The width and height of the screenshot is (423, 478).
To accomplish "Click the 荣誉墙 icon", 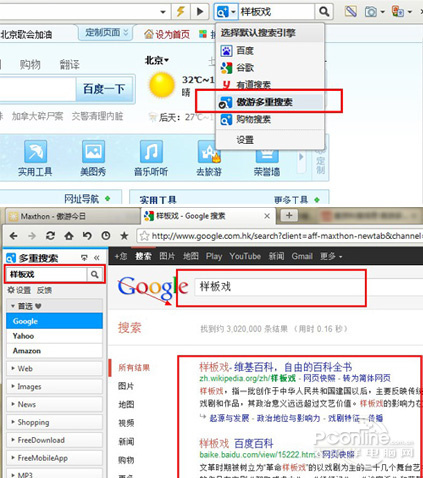I will pos(267,155).
